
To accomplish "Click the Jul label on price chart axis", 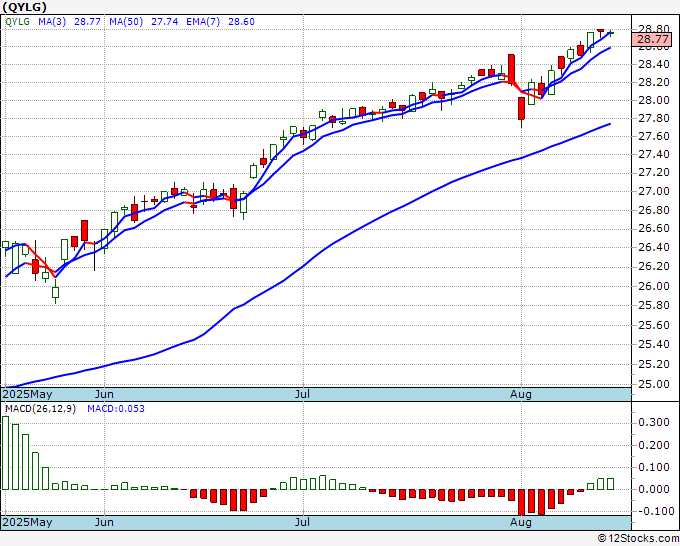I will click(302, 394).
